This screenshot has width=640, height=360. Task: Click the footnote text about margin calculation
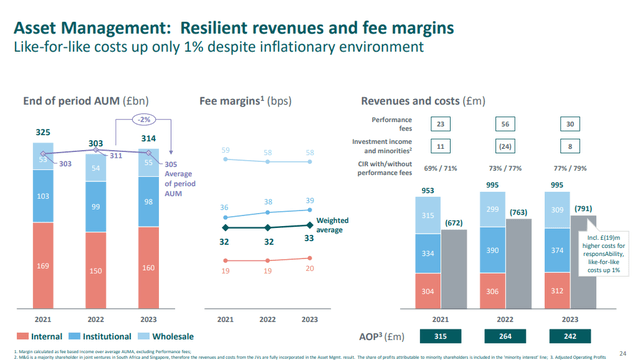click(x=102, y=351)
